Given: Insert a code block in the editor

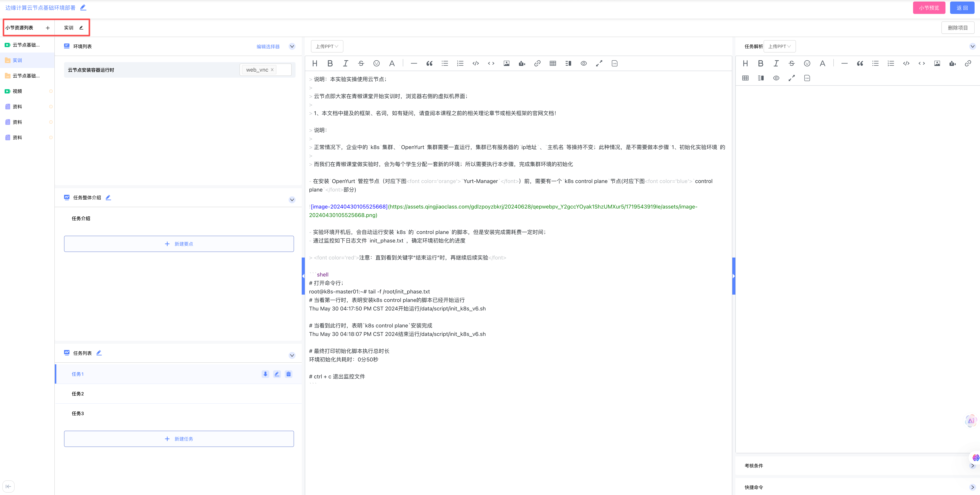Looking at the screenshot, I should pyautogui.click(x=476, y=63).
